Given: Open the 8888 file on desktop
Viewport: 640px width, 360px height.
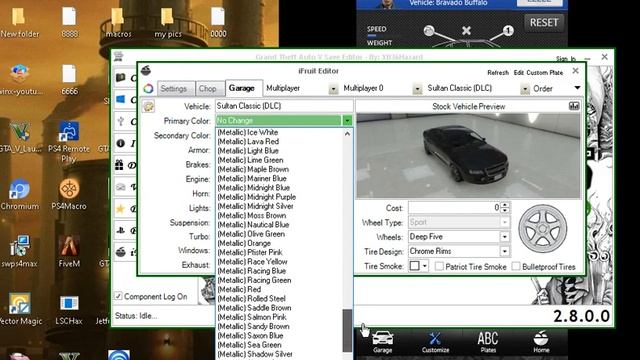Looking at the screenshot, I should click(69, 23).
